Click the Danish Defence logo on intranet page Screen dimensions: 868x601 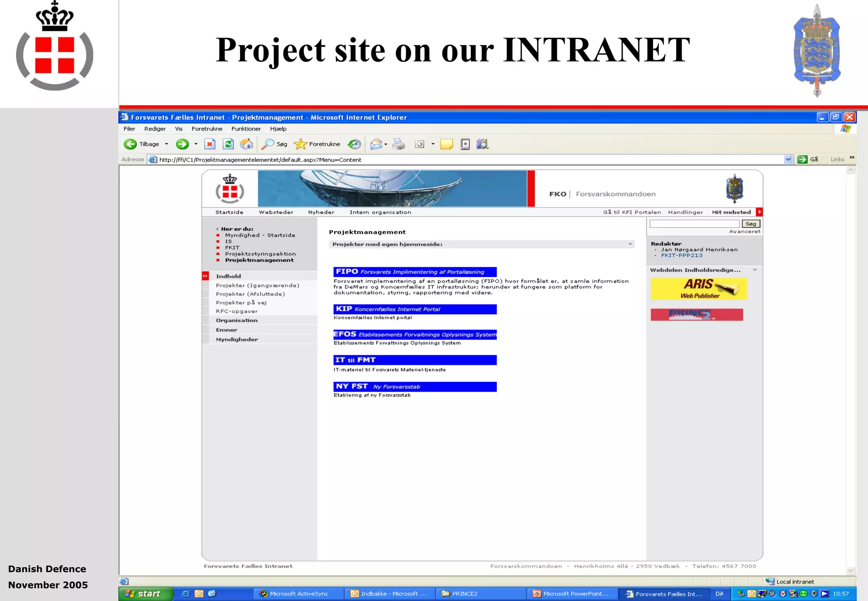tap(230, 189)
